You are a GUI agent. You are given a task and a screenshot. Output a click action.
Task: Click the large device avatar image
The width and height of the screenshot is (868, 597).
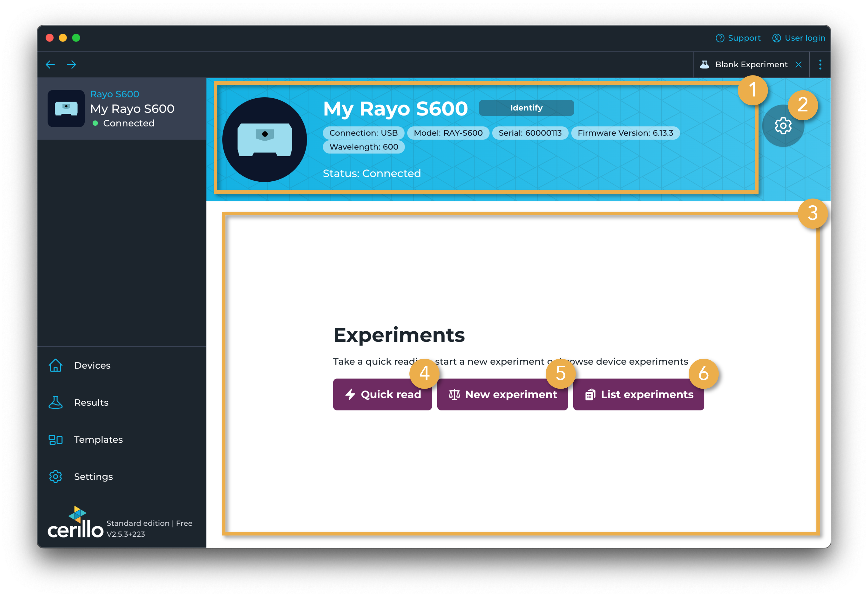point(265,139)
